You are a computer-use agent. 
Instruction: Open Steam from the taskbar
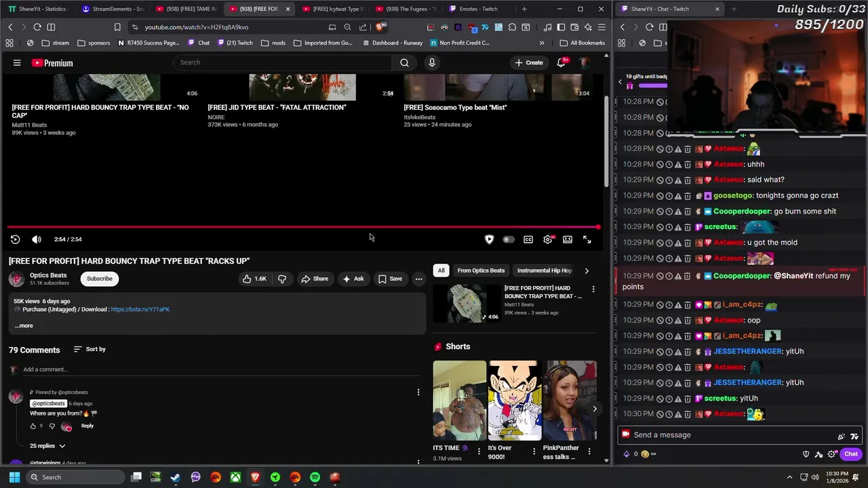[x=176, y=477]
